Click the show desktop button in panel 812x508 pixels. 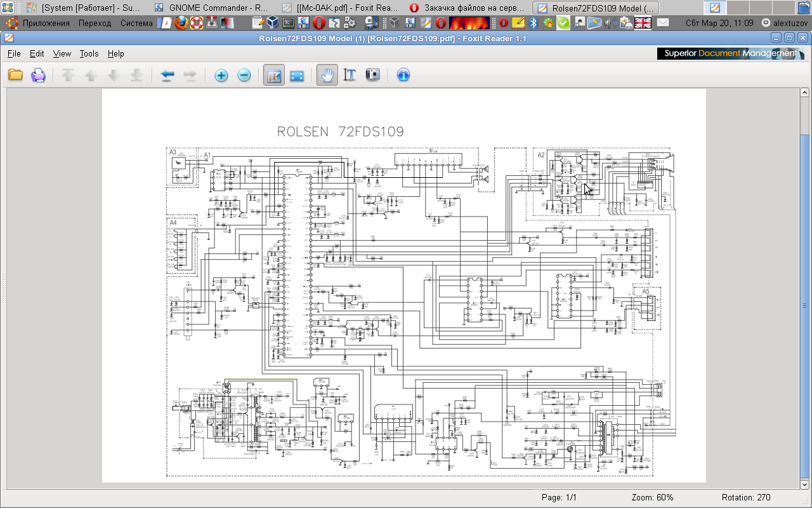pos(7,8)
